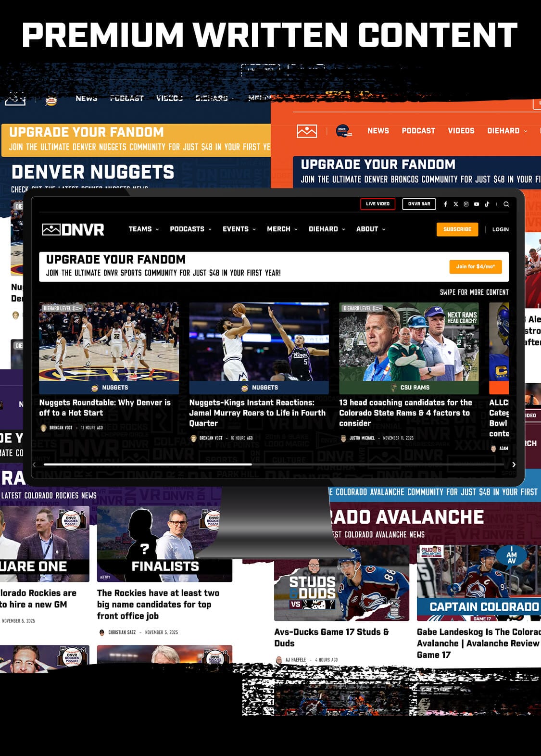Open the X (Twitter) social icon
Image resolution: width=541 pixels, height=756 pixels.
[x=456, y=204]
